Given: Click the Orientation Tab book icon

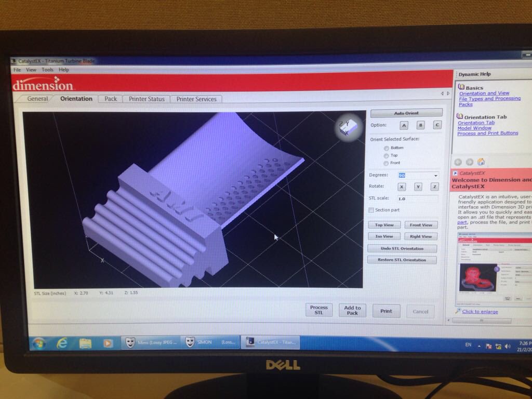Looking at the screenshot, I should [459, 116].
